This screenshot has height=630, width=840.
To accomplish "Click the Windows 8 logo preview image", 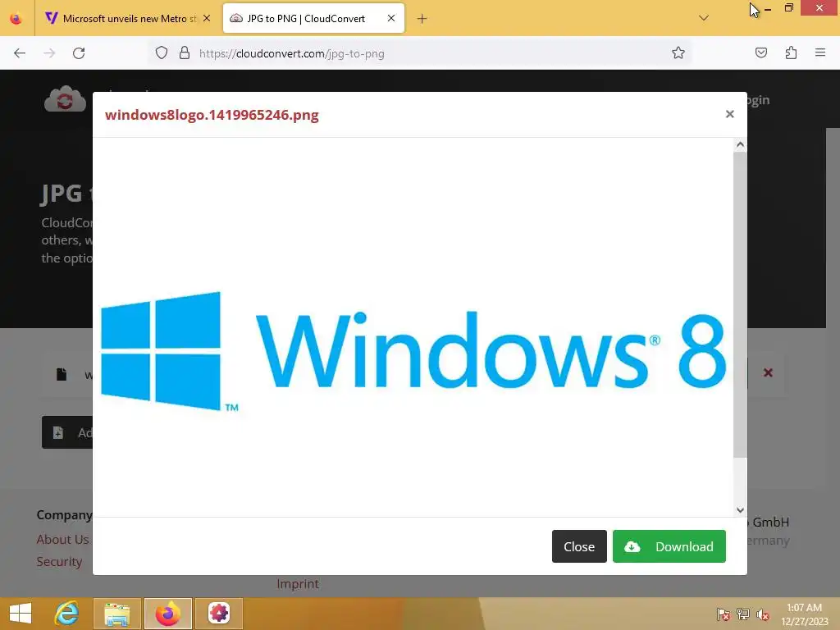I will coord(413,351).
